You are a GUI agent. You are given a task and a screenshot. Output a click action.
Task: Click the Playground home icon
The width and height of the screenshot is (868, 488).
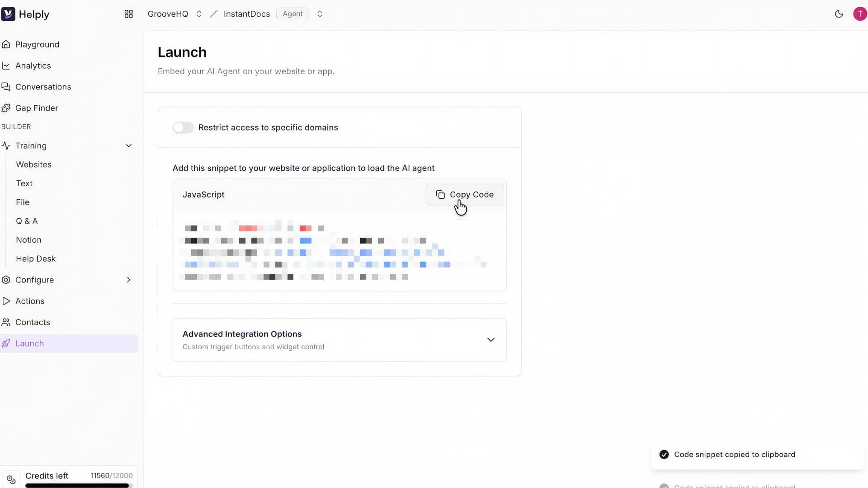click(6, 44)
